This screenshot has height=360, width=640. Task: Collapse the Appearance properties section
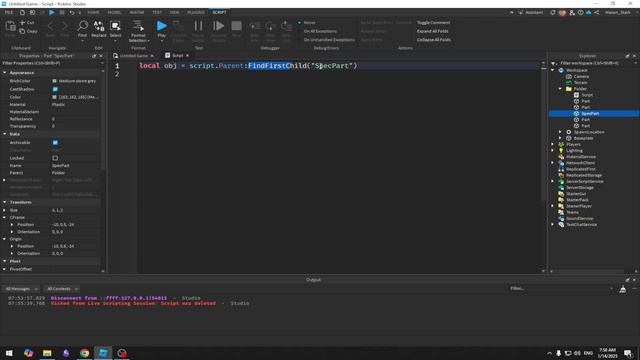(4, 73)
